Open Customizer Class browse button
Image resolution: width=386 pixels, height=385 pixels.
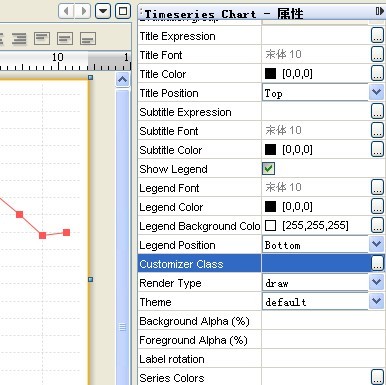377,263
